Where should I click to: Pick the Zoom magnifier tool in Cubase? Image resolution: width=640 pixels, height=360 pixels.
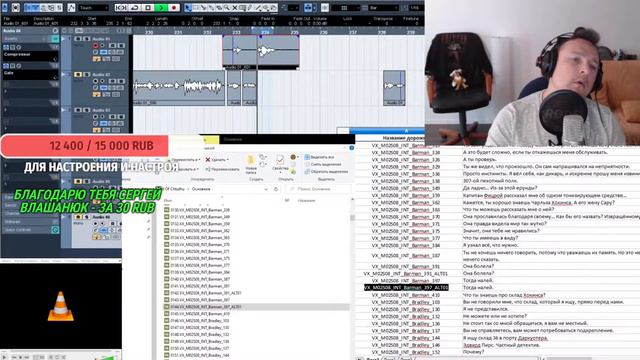point(227,7)
